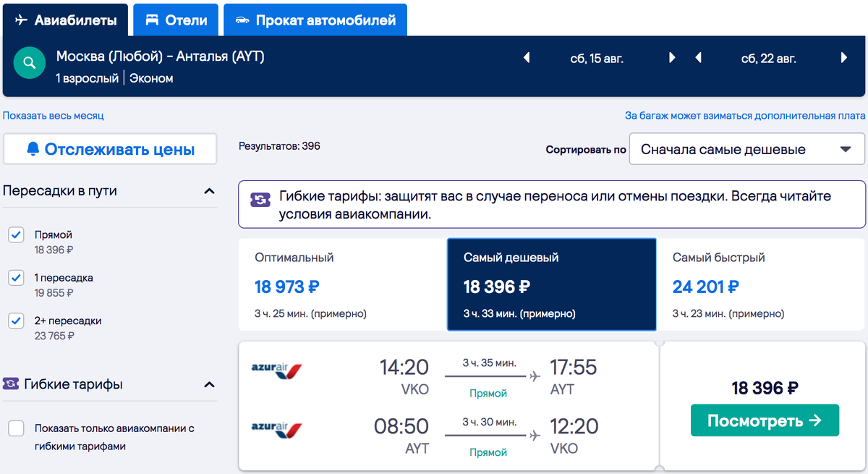The image size is (868, 474).
Task: Switch to the Отели tab
Action: [176, 20]
